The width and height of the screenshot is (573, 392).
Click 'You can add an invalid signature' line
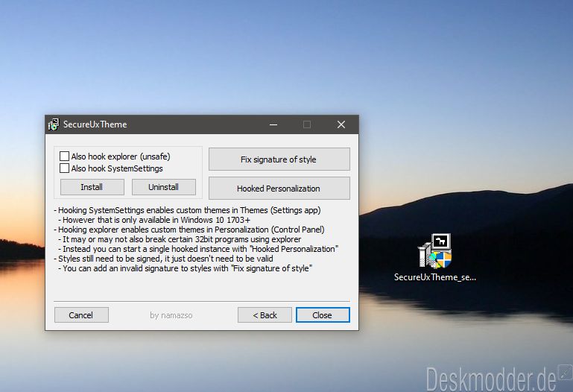coord(186,268)
